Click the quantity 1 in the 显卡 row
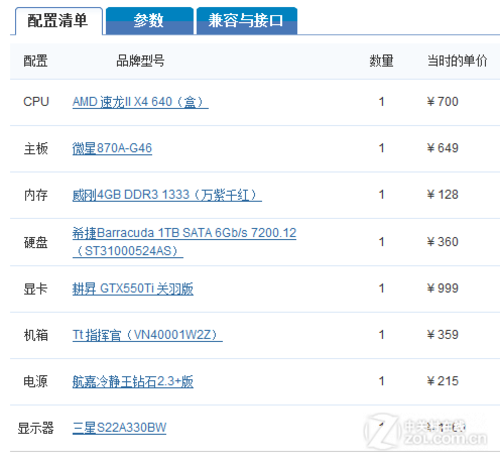 pos(382,288)
